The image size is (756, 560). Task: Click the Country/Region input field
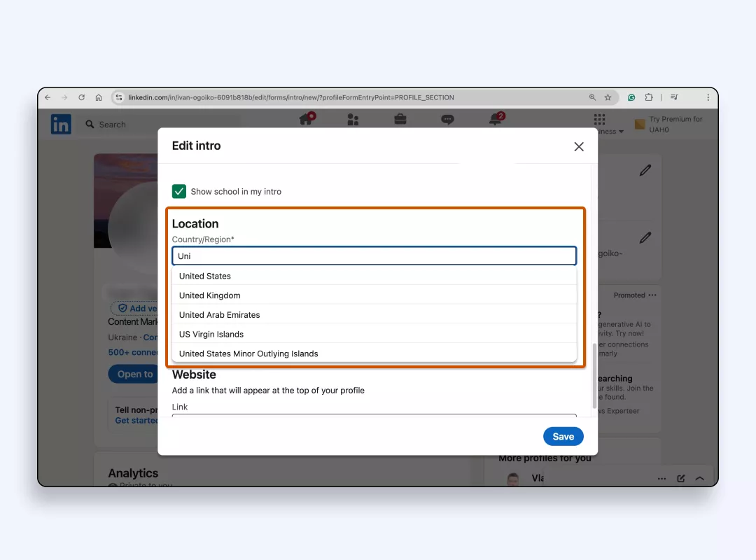click(x=374, y=255)
